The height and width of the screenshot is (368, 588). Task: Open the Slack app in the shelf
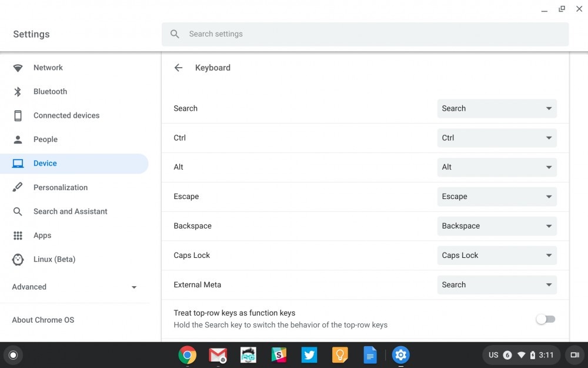pos(279,354)
